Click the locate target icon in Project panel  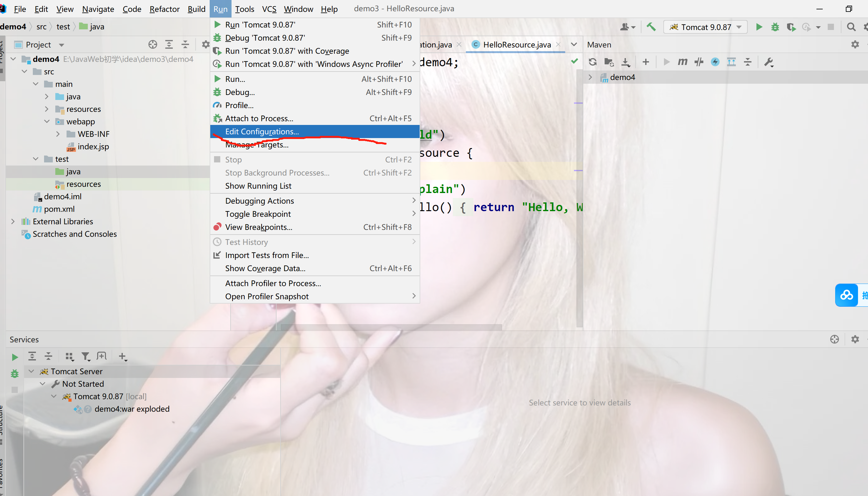(x=153, y=45)
